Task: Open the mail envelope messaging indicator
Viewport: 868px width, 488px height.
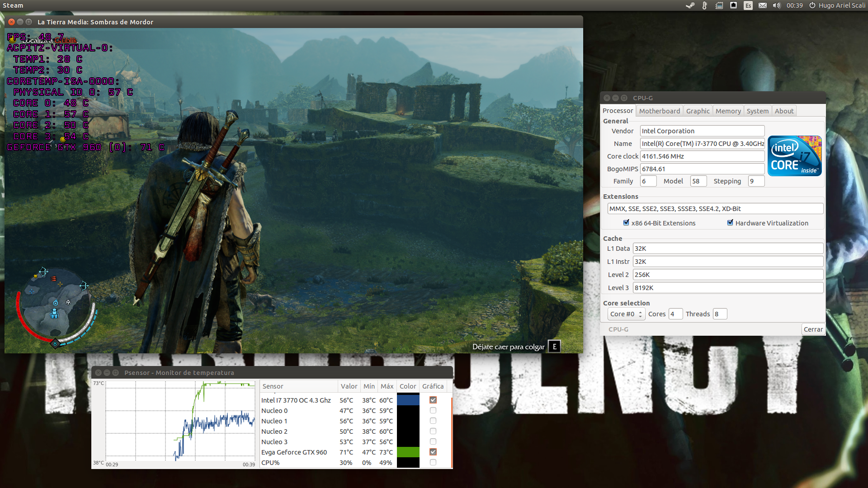Action: click(763, 5)
